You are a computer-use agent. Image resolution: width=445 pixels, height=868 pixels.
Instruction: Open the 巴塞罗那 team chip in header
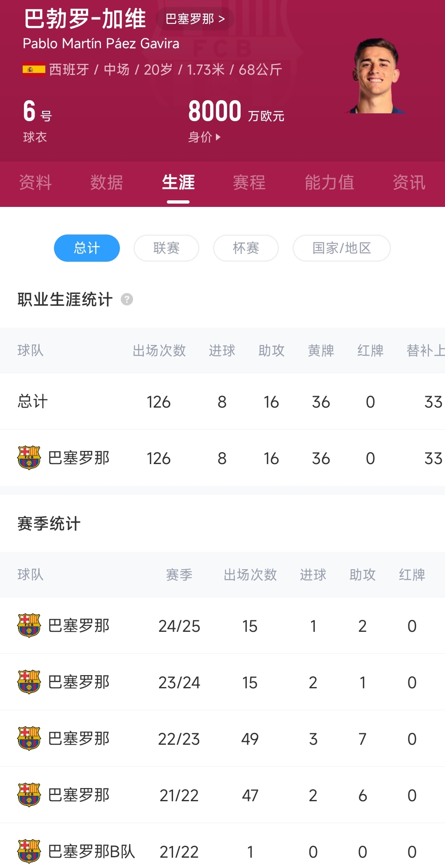pyautogui.click(x=195, y=19)
